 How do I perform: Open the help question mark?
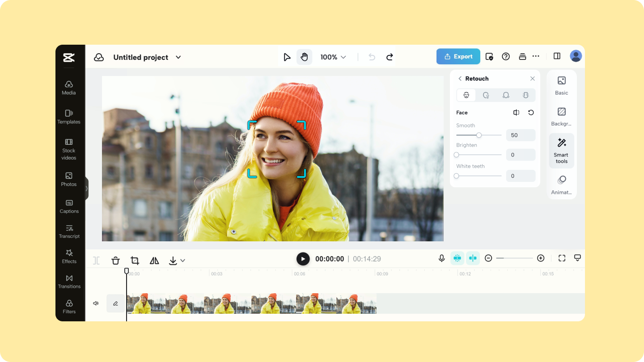click(x=506, y=56)
